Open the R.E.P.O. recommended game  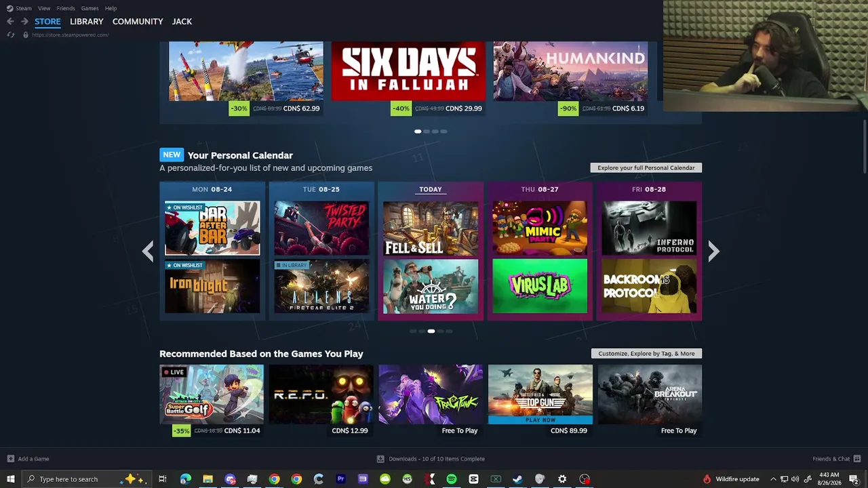click(x=321, y=401)
